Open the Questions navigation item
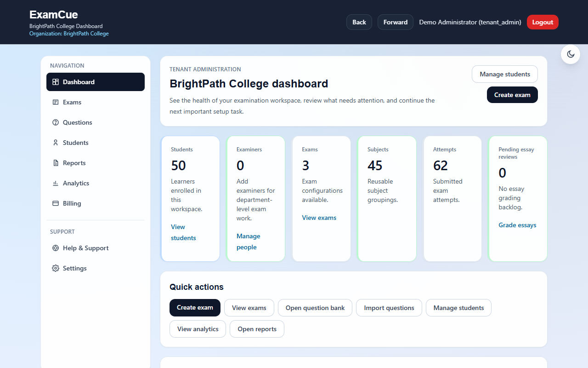 [96, 122]
